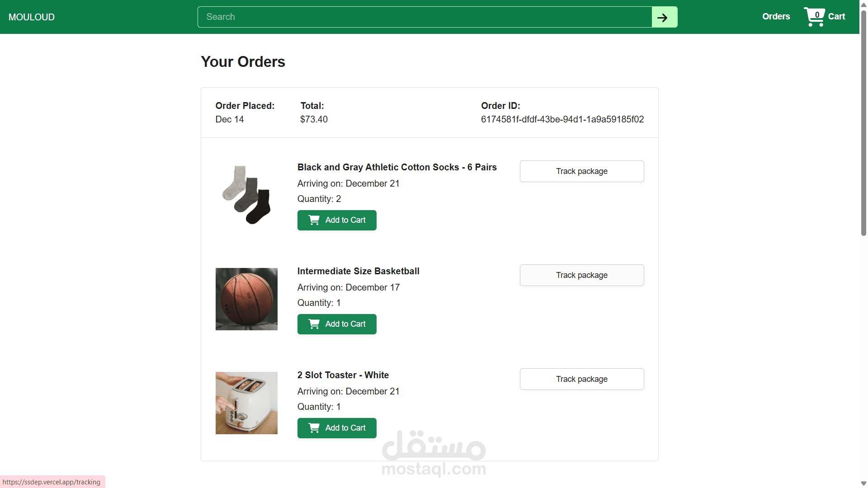Click cart icon on toaster Add to Cart
Screen dimensions: 868x488
pyautogui.click(x=314, y=428)
